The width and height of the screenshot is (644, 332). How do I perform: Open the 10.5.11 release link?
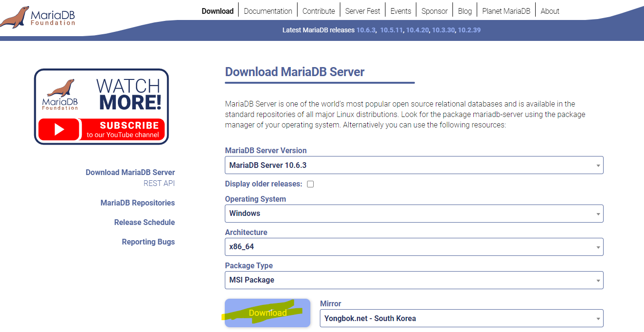[x=391, y=30]
